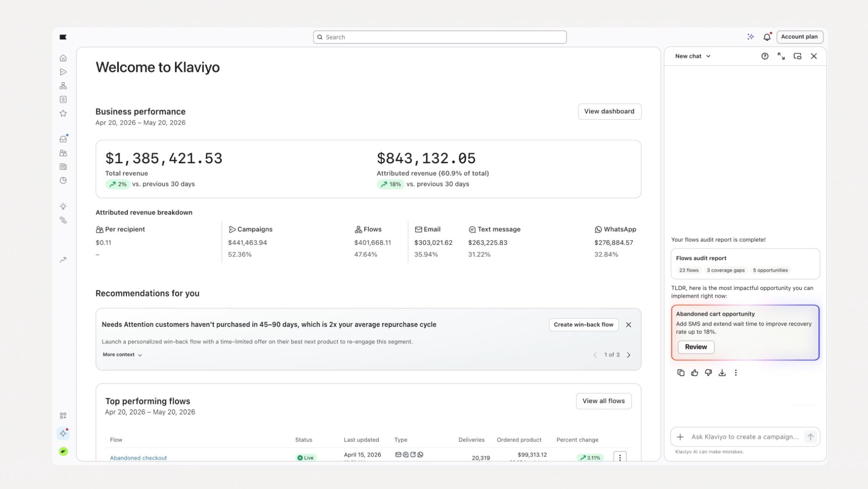Open the apps grid sidebar icon
Viewport: 868px width, 489px height.
[x=63, y=416]
